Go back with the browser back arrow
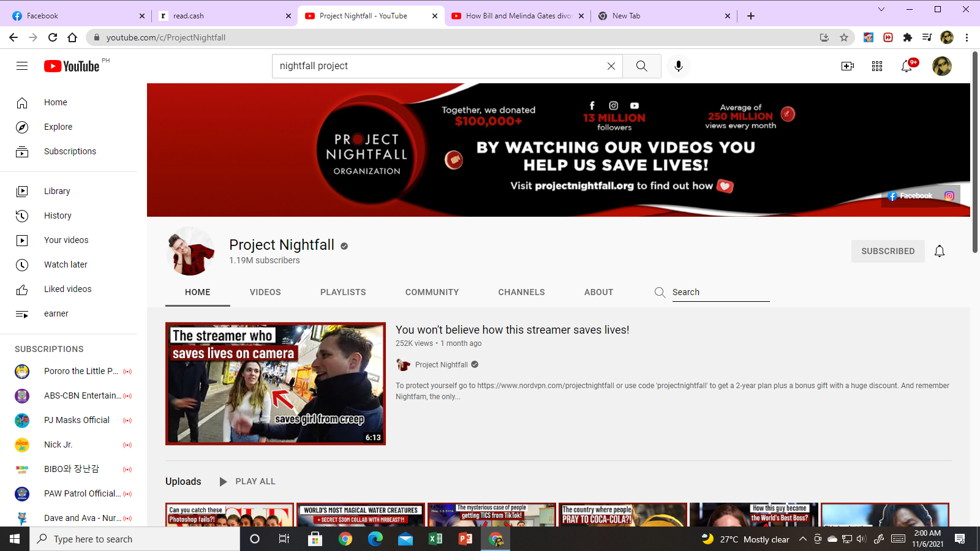 coord(13,37)
